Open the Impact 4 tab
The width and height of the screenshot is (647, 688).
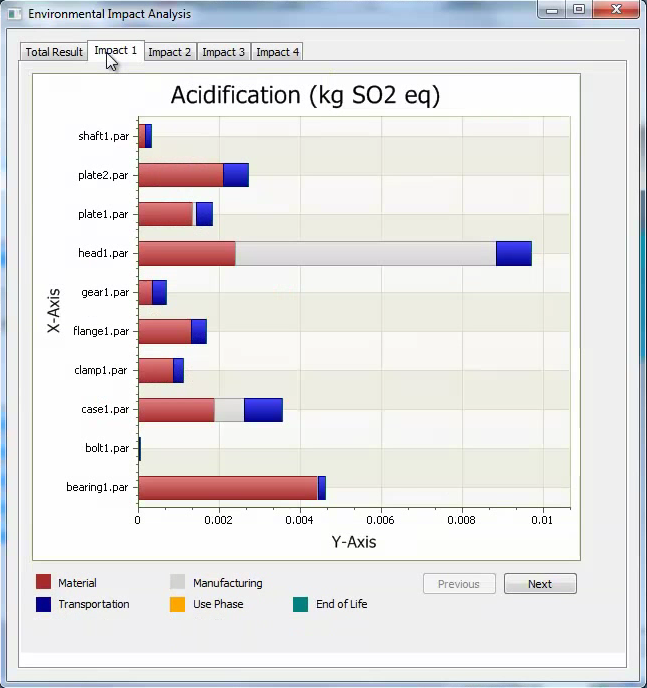[277, 52]
